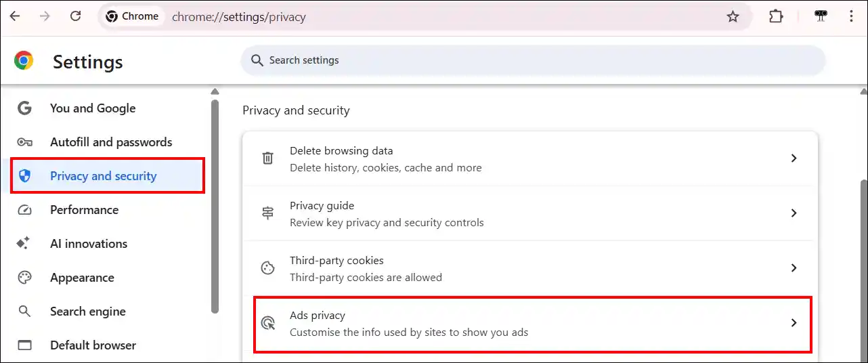Click the browser back arrow button

(15, 16)
